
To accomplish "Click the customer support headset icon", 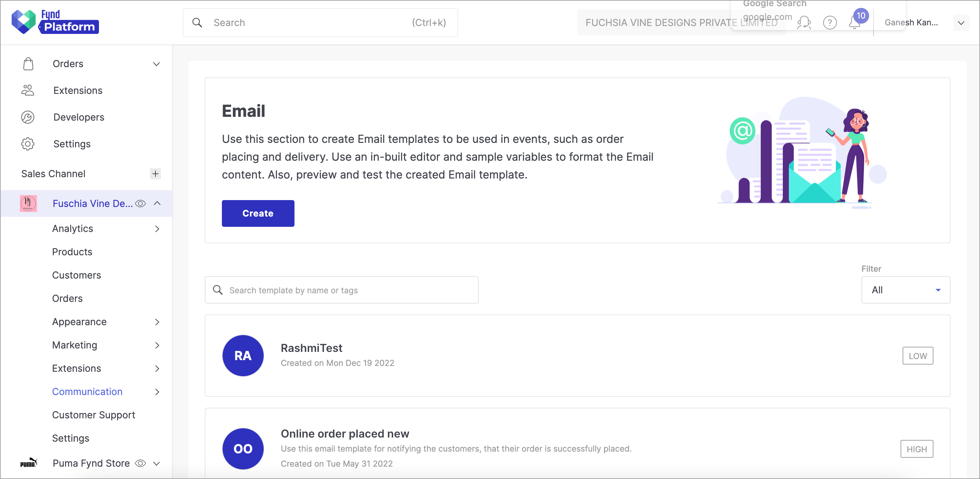I will (804, 23).
